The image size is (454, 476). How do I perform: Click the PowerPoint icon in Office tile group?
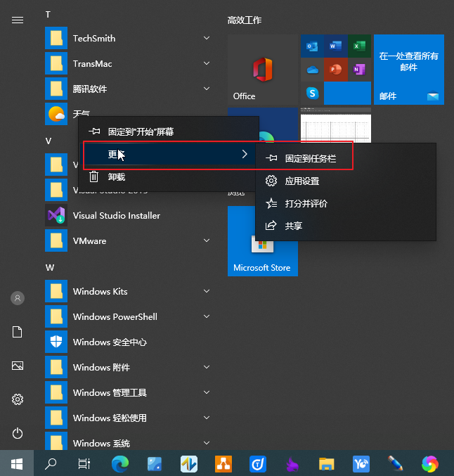point(336,70)
